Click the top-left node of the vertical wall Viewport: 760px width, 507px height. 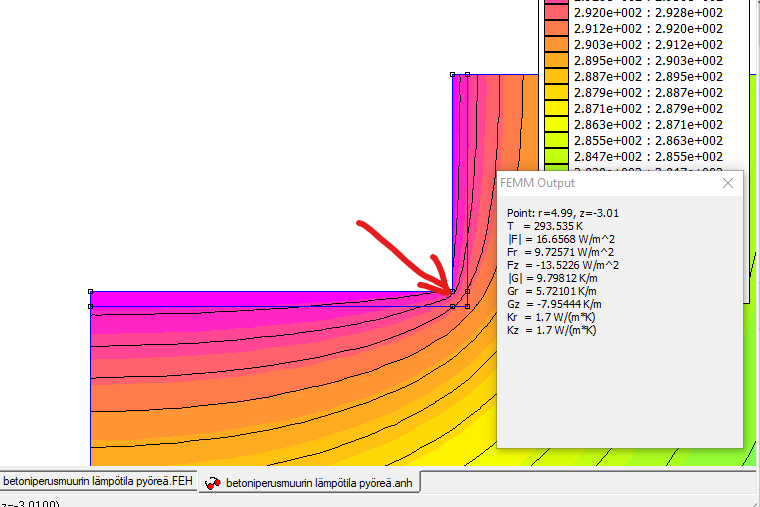(x=453, y=74)
